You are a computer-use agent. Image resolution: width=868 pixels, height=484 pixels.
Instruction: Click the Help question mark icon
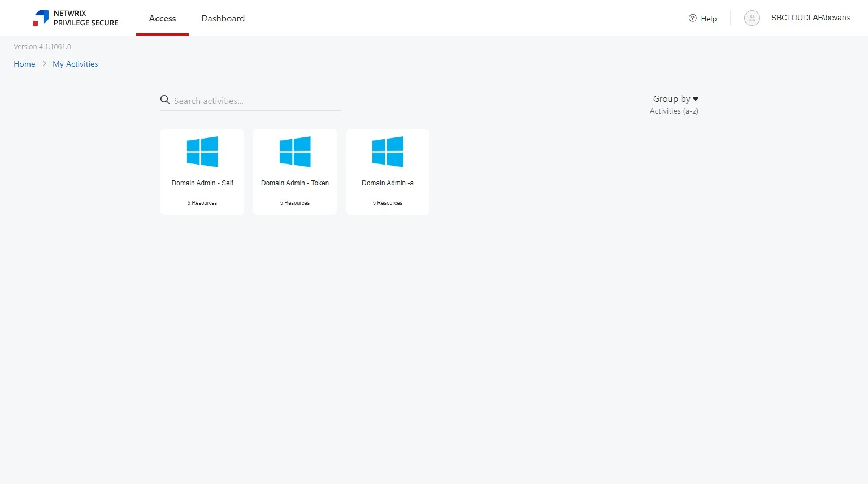pos(692,18)
